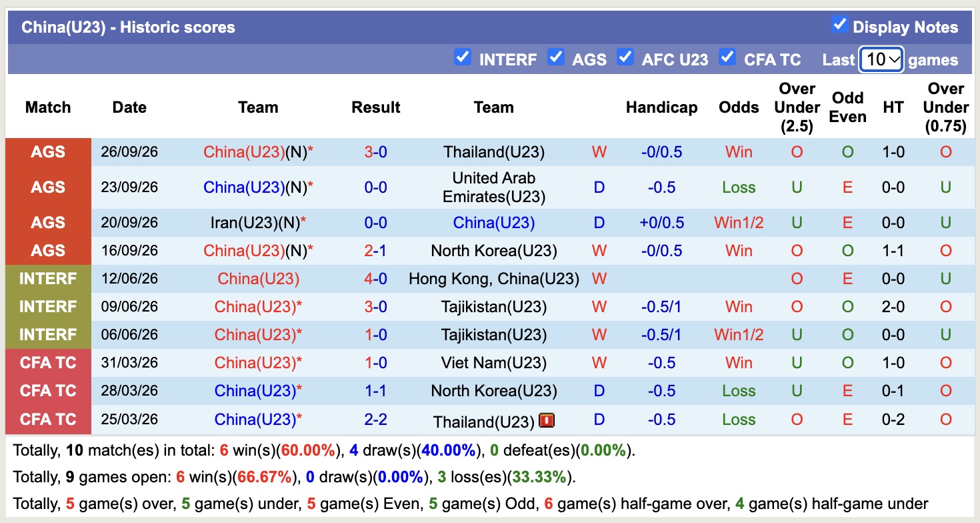The height and width of the screenshot is (523, 980).
Task: Click the Handicap column header
Action: point(661,107)
